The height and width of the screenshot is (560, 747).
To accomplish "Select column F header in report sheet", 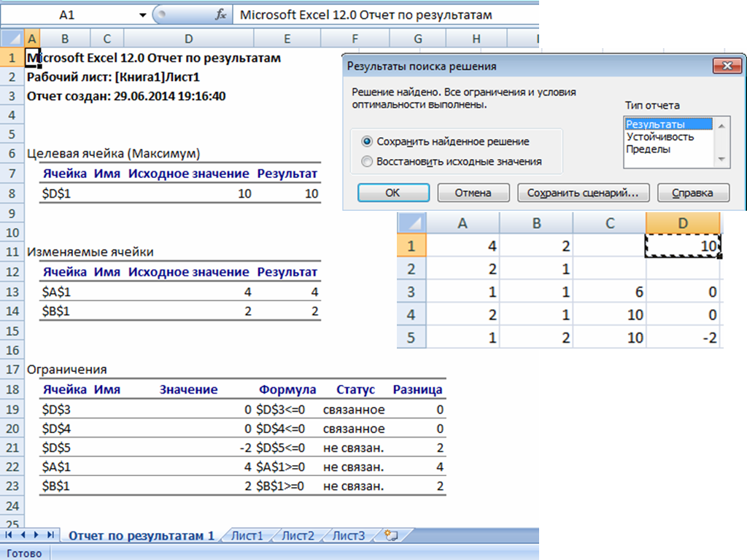I will tap(355, 39).
